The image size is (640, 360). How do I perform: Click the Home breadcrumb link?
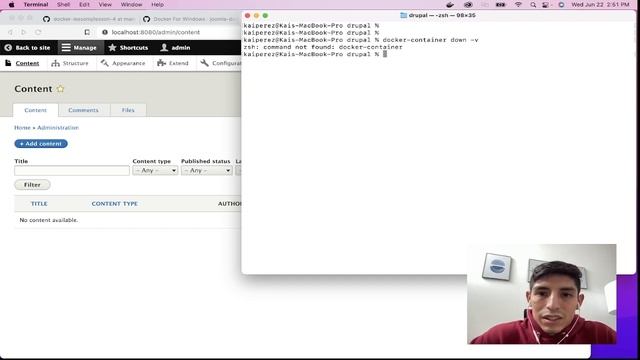[22, 128]
